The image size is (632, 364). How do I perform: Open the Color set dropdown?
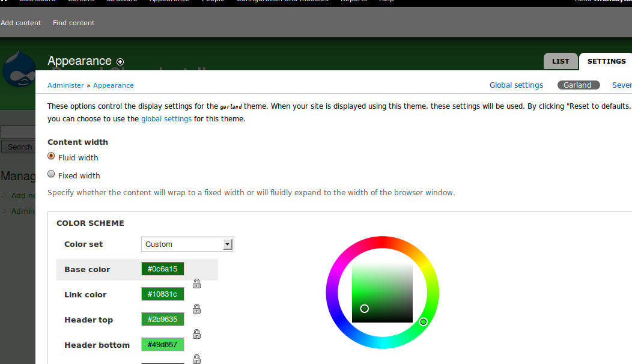(x=187, y=244)
